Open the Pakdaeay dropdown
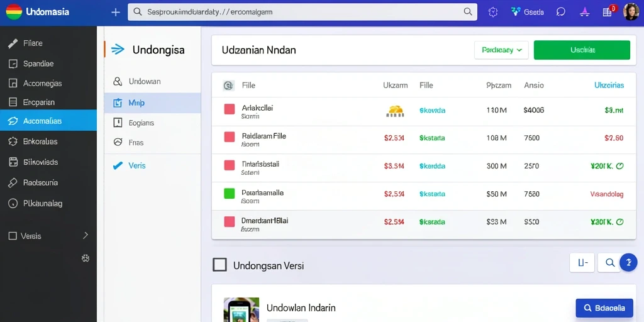Image resolution: width=644 pixels, height=322 pixels. click(x=501, y=50)
